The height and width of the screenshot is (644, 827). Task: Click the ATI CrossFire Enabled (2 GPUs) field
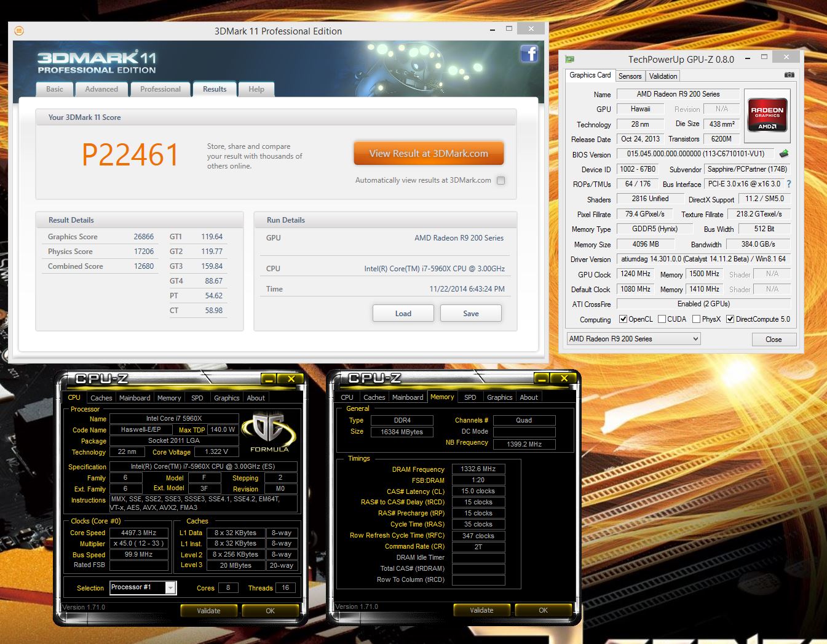(703, 304)
